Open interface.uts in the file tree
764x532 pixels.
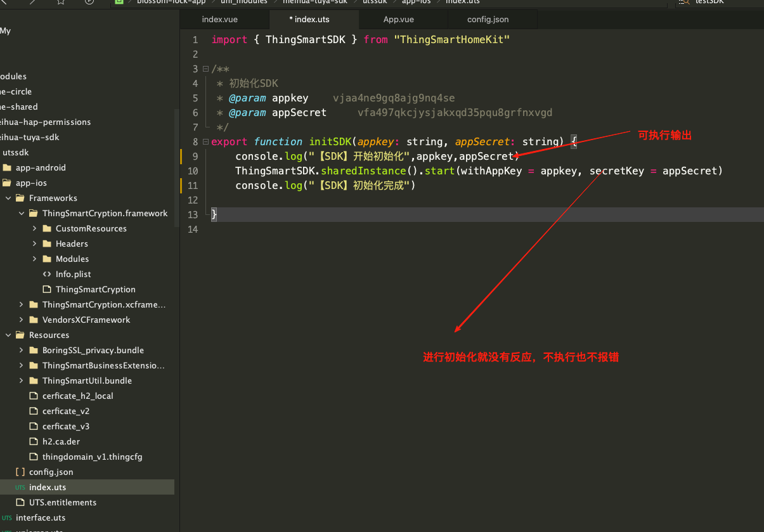87,518
